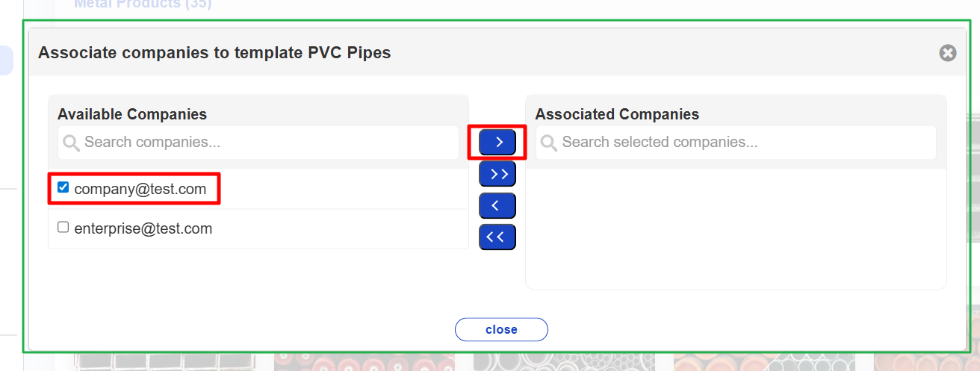Click magnifier icon in Available Companies search
Screen dimensions: 980x371
pos(72,143)
